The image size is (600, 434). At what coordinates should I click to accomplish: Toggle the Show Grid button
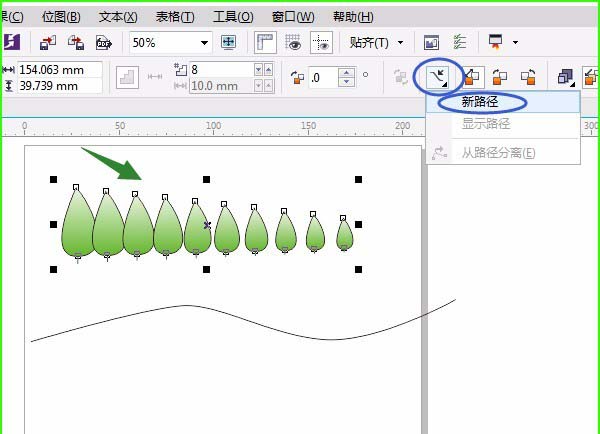coord(293,42)
